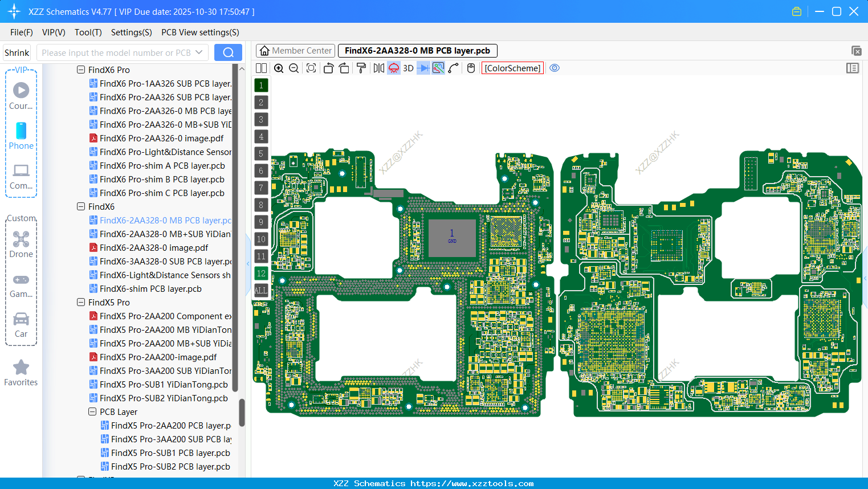Viewport: 868px width, 489px height.
Task: Show PCB layer 1
Action: [x=261, y=85]
